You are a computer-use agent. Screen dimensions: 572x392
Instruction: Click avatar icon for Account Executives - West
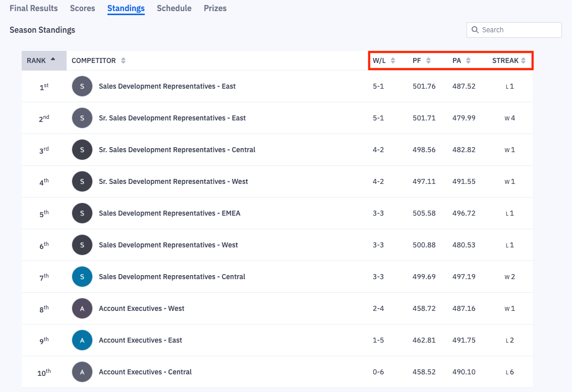82,308
